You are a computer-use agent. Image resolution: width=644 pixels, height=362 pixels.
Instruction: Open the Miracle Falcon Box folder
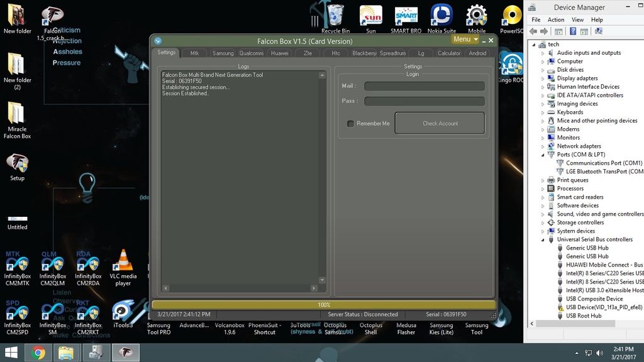coord(17,120)
